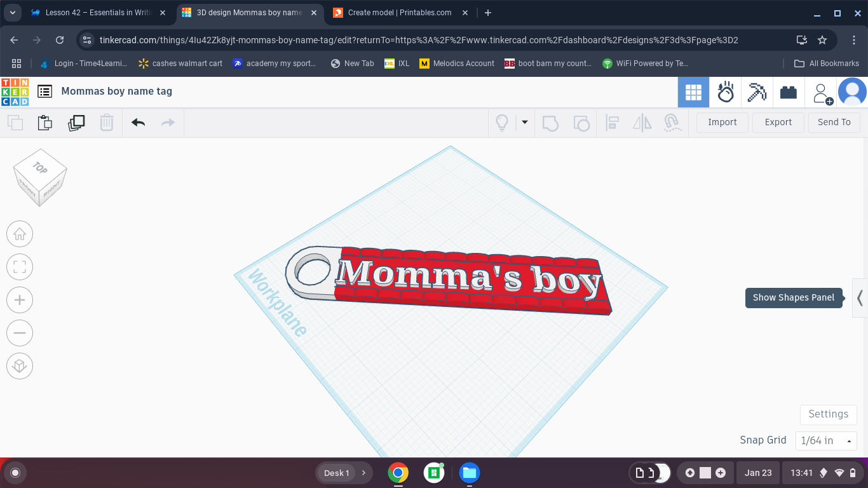This screenshot has width=868, height=488.
Task: Click the Zoom out minus button
Action: pyautogui.click(x=20, y=333)
